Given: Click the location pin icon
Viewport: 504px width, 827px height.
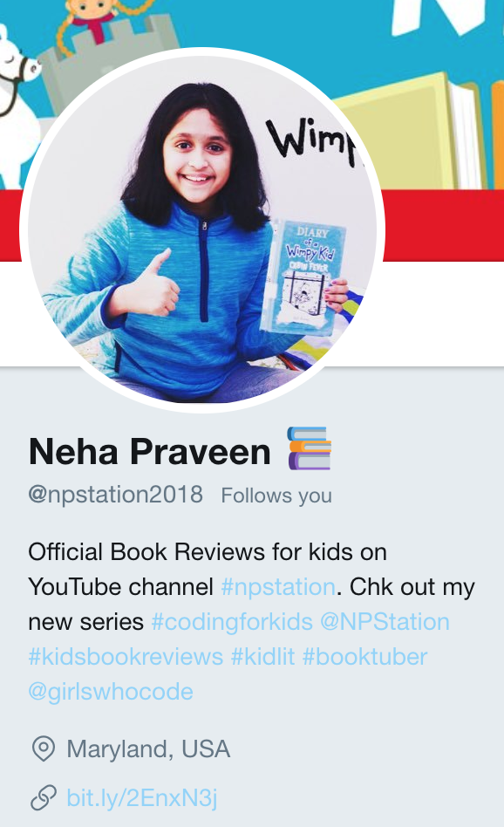Looking at the screenshot, I should (44, 749).
